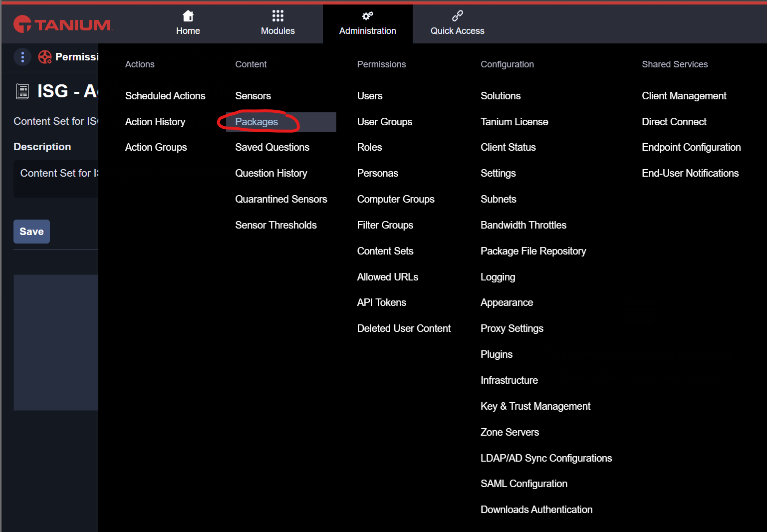767x532 pixels.
Task: Open Client Status
Action: coord(508,147)
